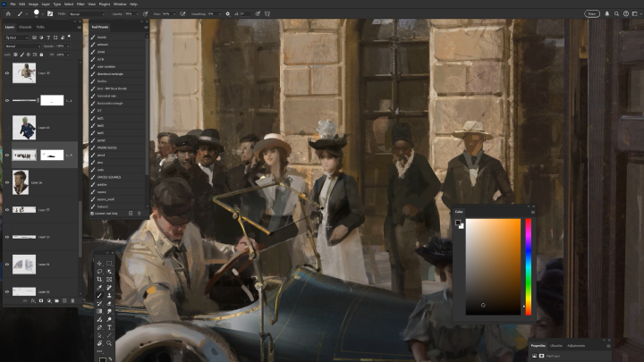
Task: Select the Pen tool
Action: (99, 327)
